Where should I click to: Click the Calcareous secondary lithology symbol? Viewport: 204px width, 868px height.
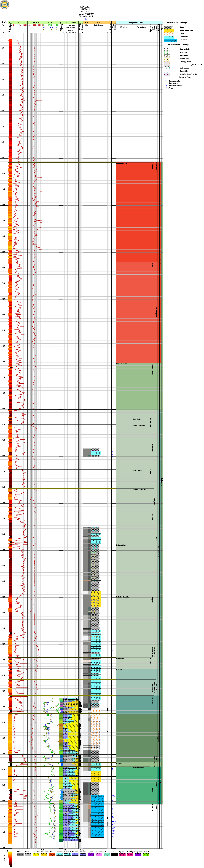[x=167, y=68]
